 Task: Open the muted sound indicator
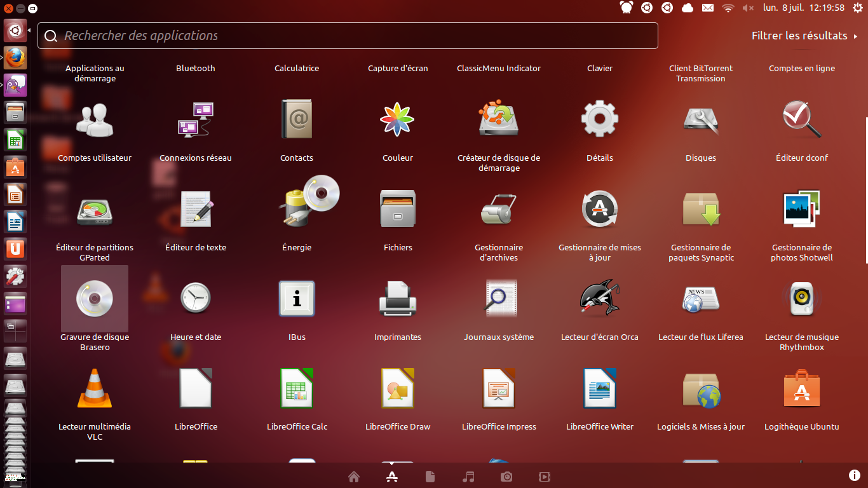[x=748, y=8]
